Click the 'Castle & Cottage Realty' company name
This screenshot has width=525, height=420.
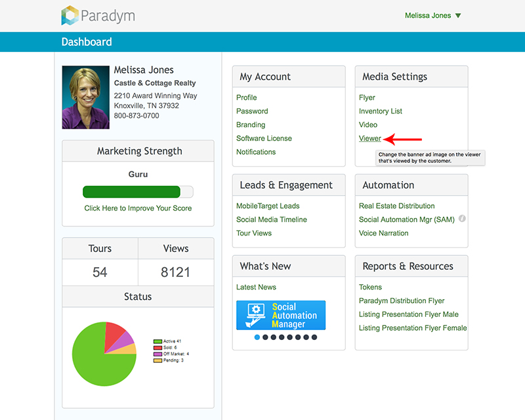[155, 83]
